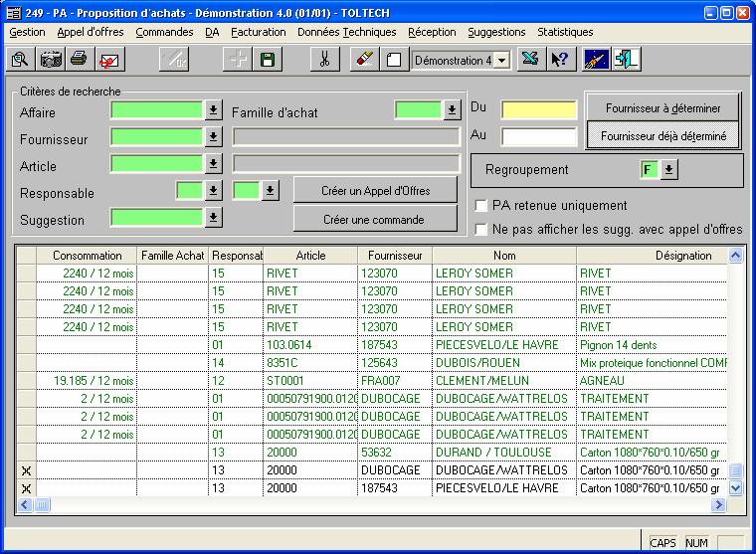Open the Article dropdown arrow
756x554 pixels.
pyautogui.click(x=213, y=164)
